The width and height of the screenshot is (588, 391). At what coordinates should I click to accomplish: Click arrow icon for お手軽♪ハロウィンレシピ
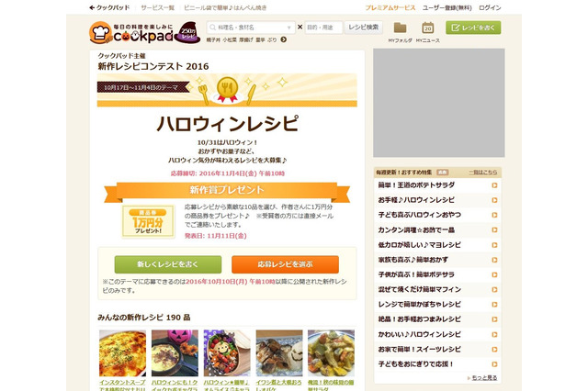tap(494, 200)
